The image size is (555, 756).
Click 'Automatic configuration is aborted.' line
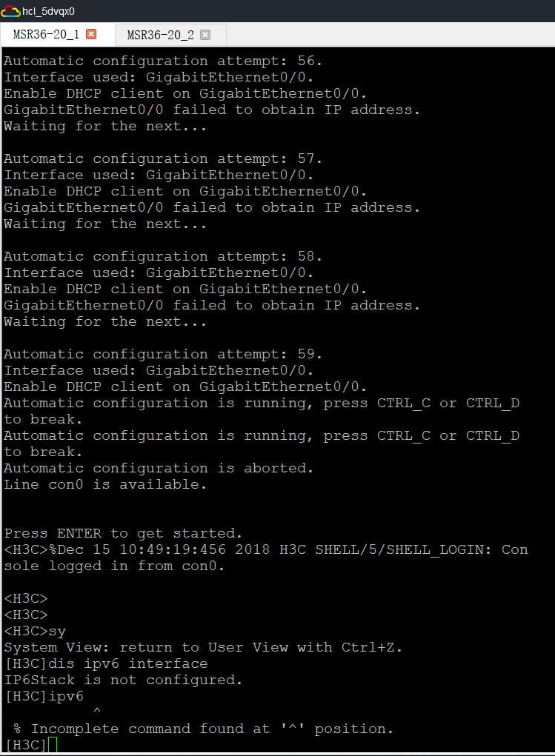coord(159,468)
